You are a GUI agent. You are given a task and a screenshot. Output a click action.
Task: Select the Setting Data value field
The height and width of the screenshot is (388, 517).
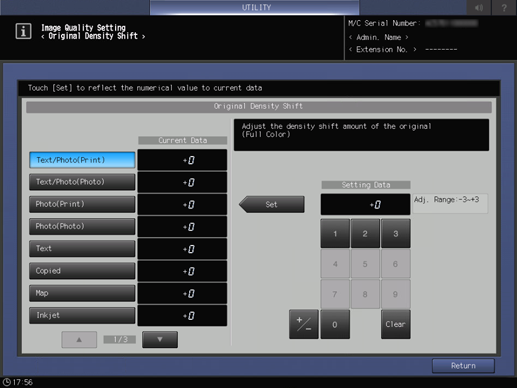click(365, 204)
